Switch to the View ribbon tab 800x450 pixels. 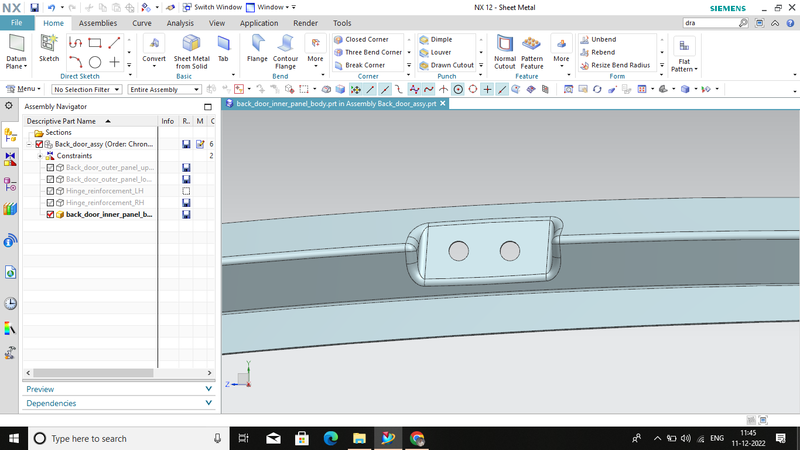coord(217,23)
